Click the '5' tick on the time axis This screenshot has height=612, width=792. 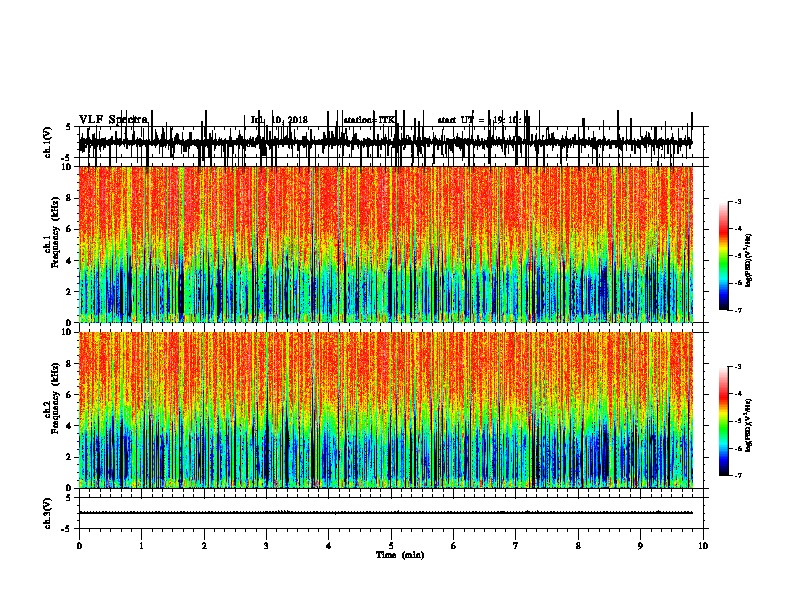coord(391,546)
